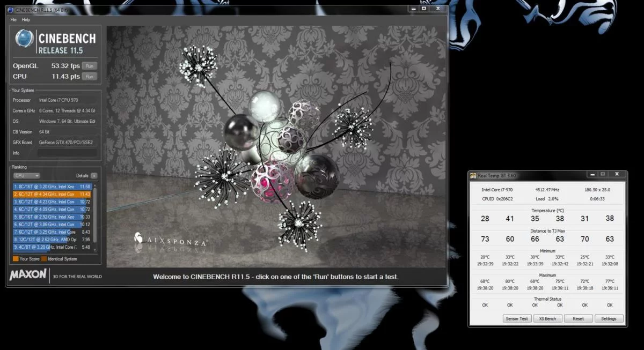This screenshot has width=644, height=350.
Task: Click the Info text field under Your System
Action: [x=66, y=153]
